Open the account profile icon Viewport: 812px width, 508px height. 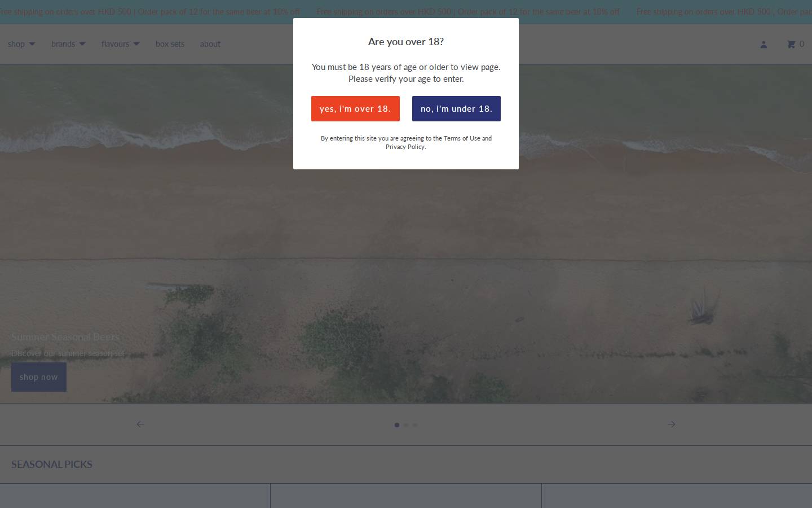764,44
